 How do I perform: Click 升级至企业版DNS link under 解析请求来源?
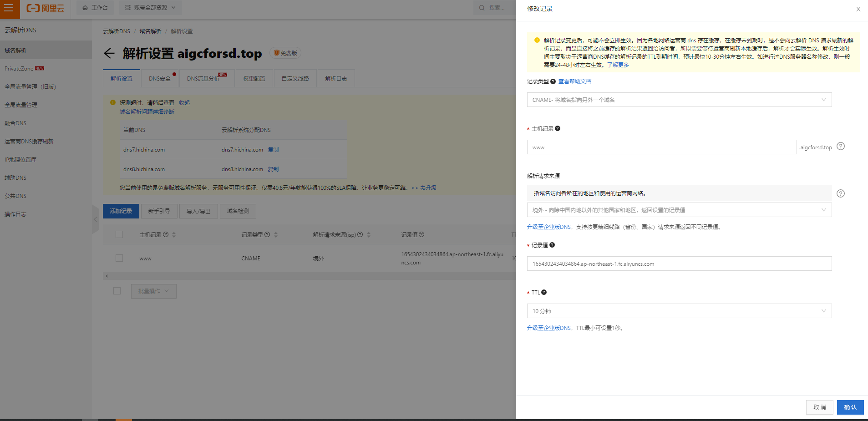click(549, 227)
